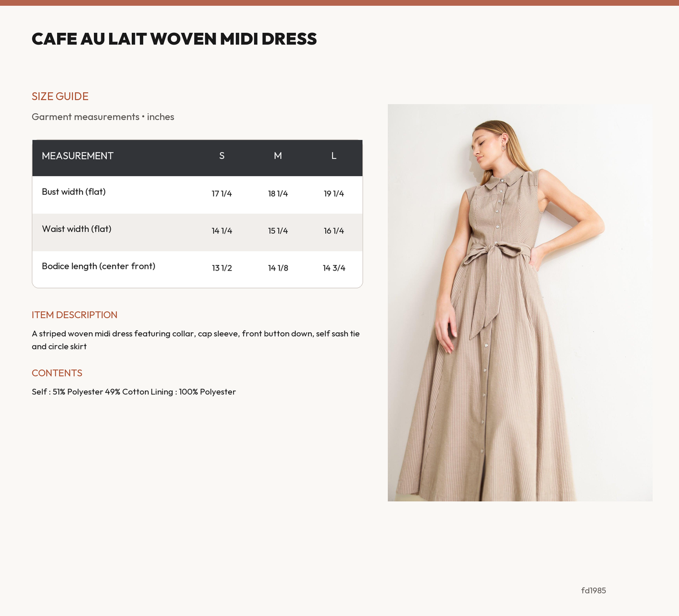Click the ITEM DESCRIPTION heading
The width and height of the screenshot is (679, 616).
tap(75, 315)
